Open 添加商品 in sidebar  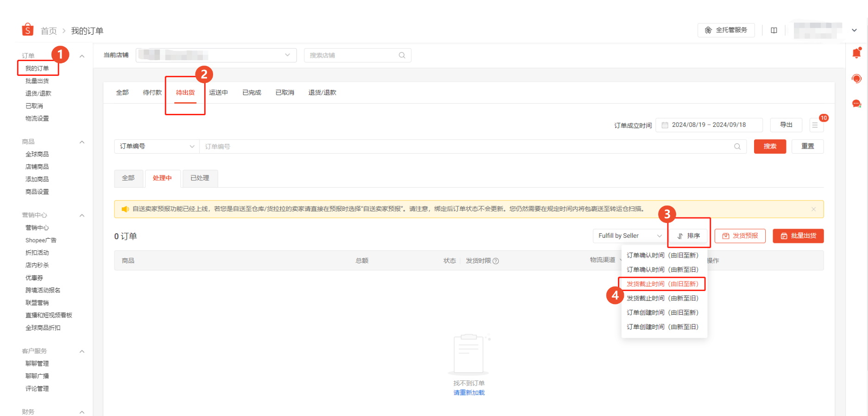click(x=37, y=179)
